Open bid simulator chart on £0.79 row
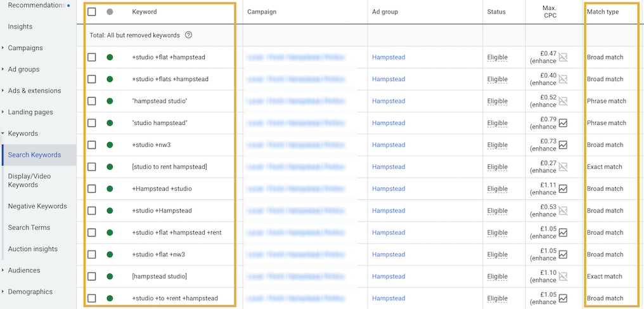Image resolution: width=644 pixels, height=309 pixels. 563,123
